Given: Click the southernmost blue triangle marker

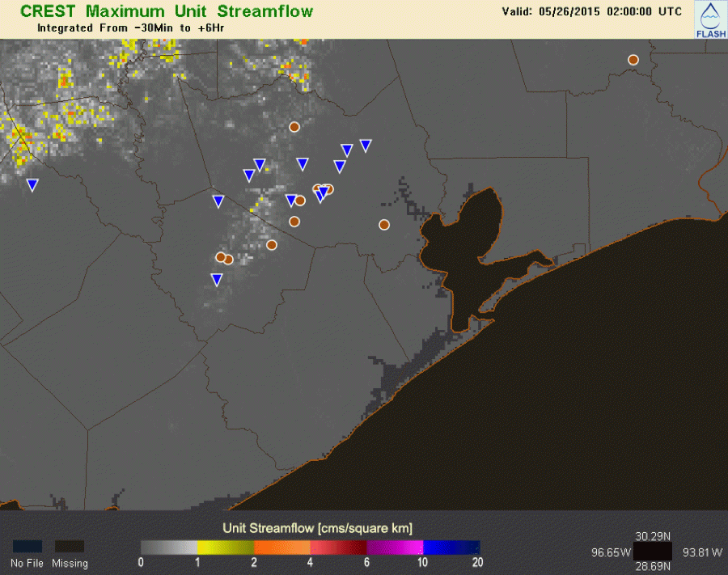Looking at the screenshot, I should pos(217,279).
